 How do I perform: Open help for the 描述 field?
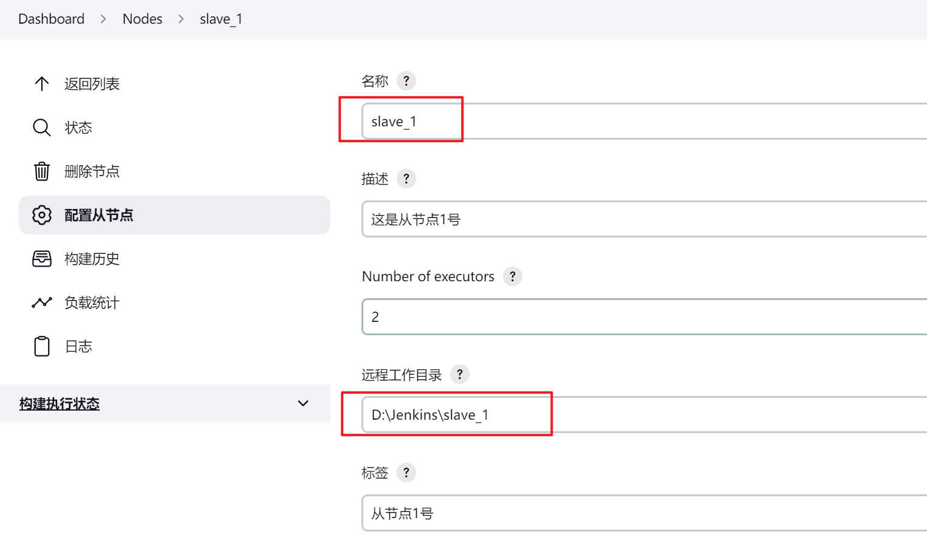pos(406,179)
